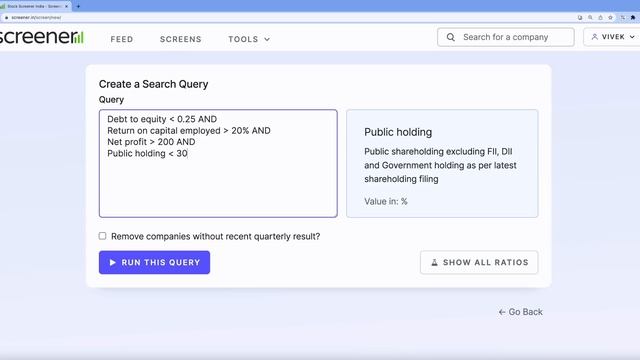
Task: Click the browser address bar URL
Action: 36,18
